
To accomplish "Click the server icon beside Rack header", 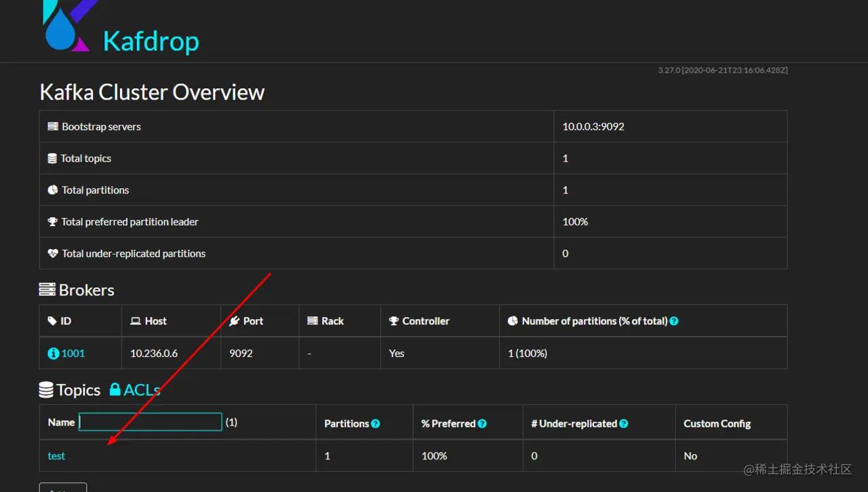I will coord(313,321).
